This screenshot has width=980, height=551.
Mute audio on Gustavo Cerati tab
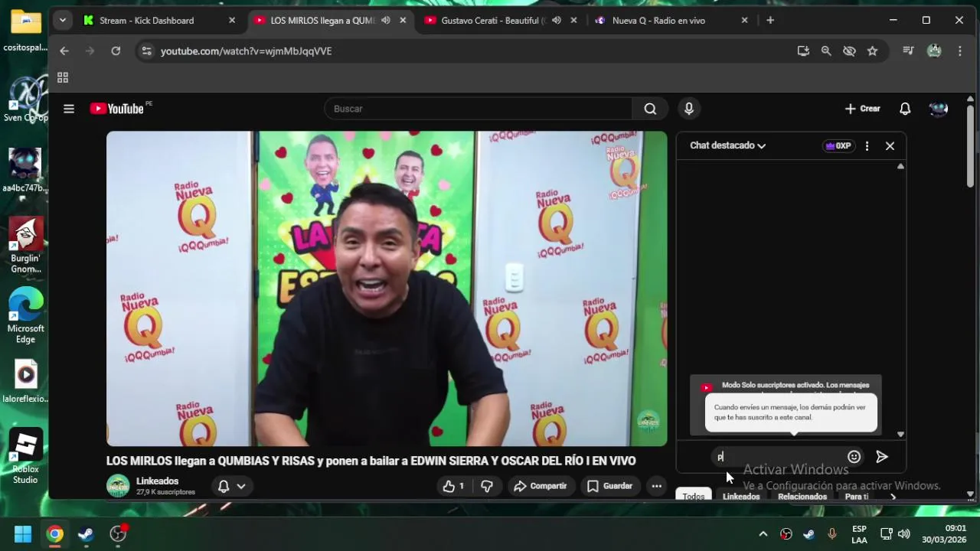(x=557, y=21)
